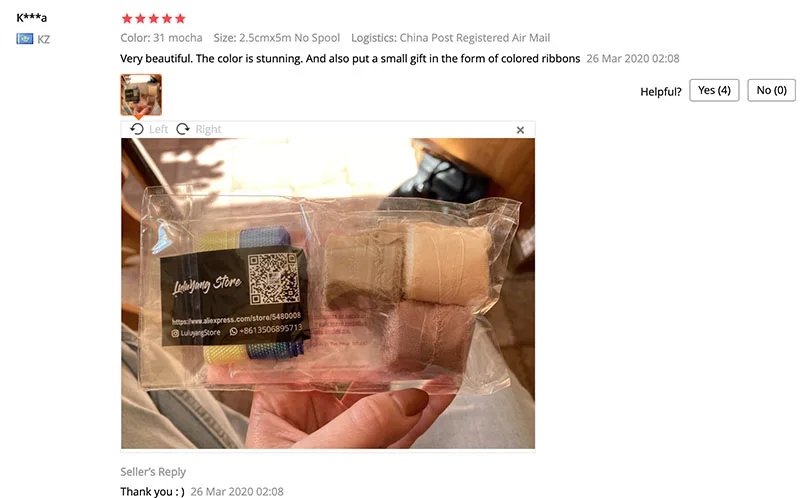The width and height of the screenshot is (800, 498).
Task: Rotate the photo right with the clockwise arrow icon
Action: click(183, 129)
